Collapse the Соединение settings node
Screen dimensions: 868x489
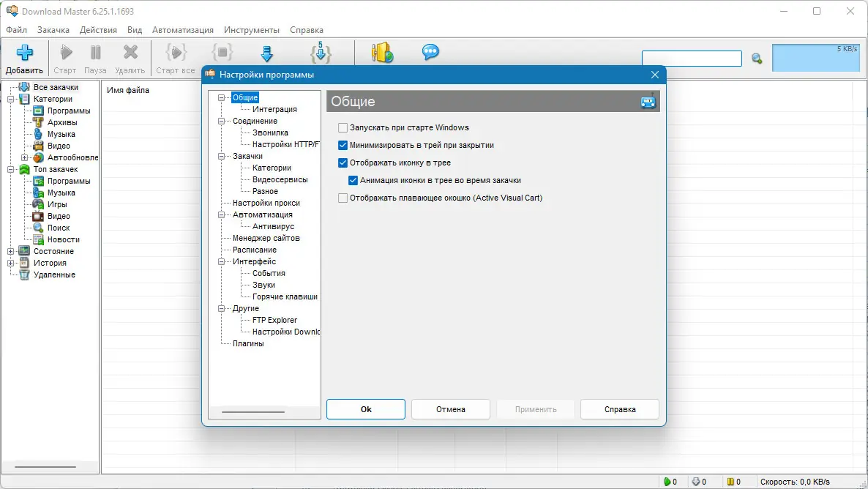[222, 121]
